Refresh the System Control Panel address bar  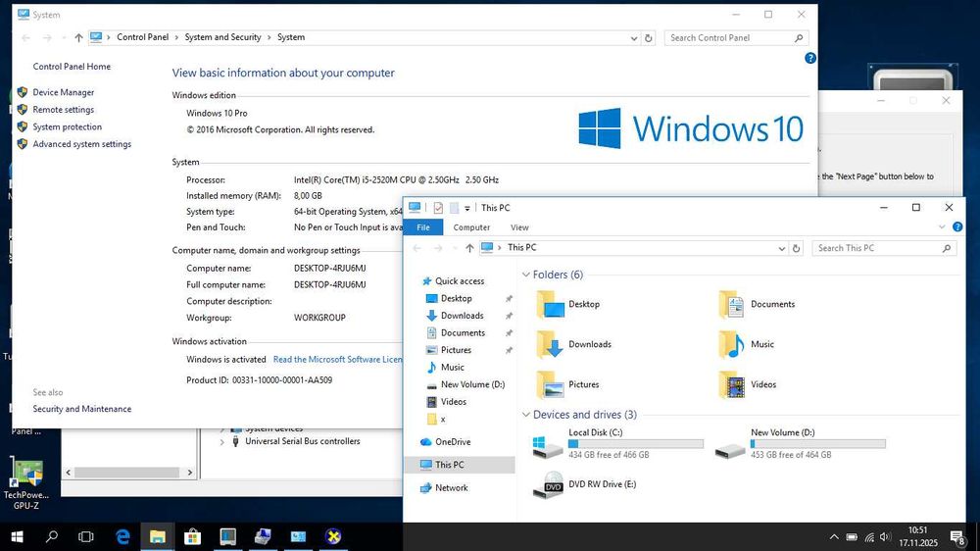[x=648, y=38]
